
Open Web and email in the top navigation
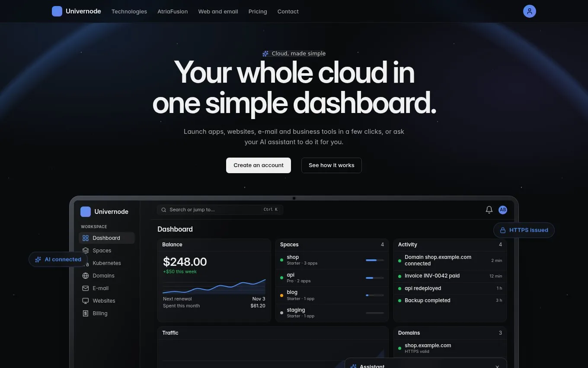218,12
